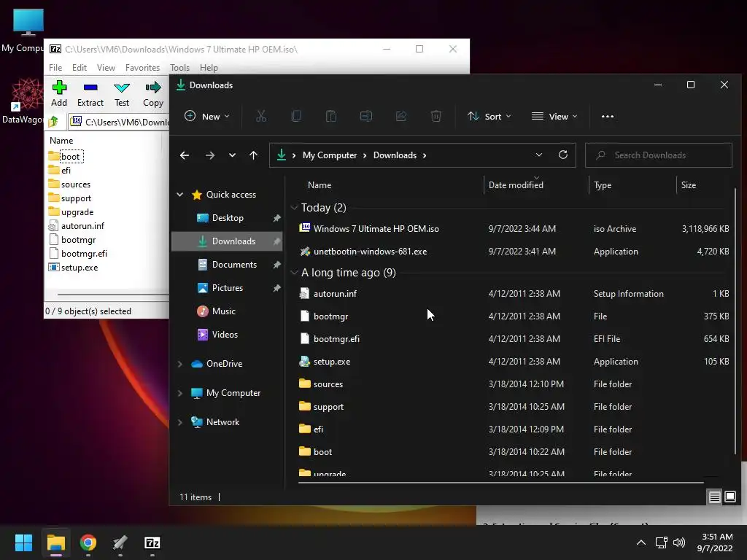This screenshot has width=747, height=560.
Task: Expand the Network tree node
Action: tap(180, 422)
